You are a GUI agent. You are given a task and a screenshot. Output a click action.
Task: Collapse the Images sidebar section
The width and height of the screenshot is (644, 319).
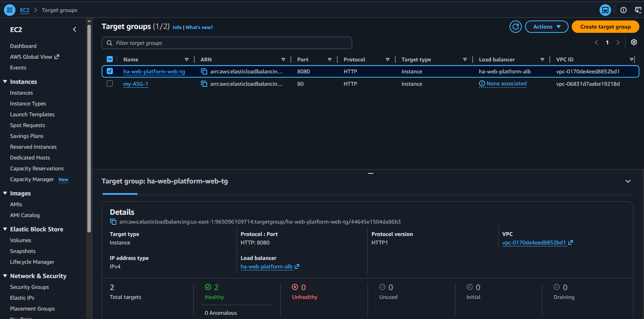point(5,193)
